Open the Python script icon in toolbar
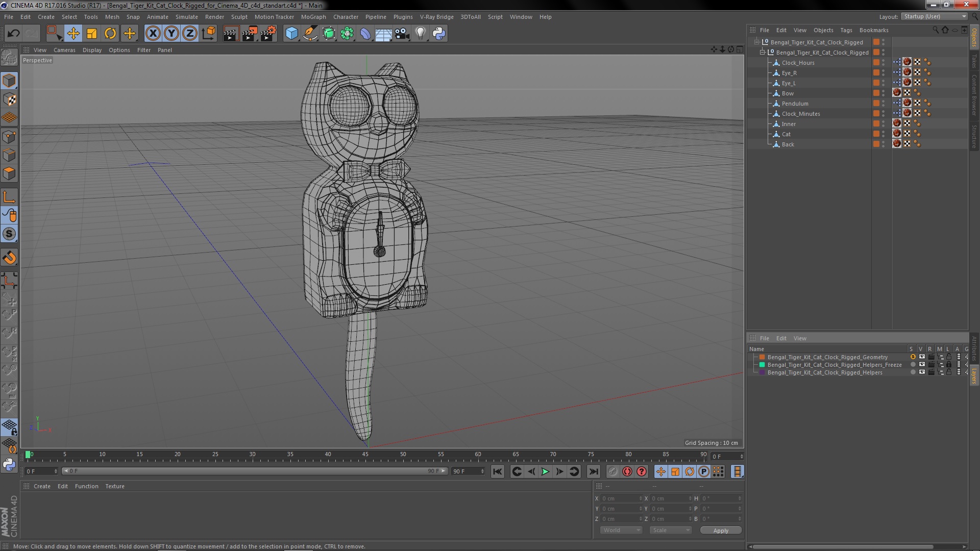 (439, 34)
